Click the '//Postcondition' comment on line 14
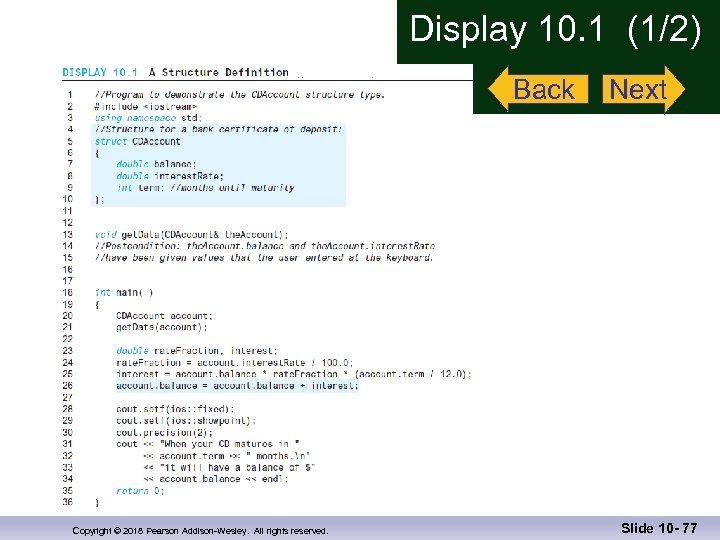 tap(264, 246)
